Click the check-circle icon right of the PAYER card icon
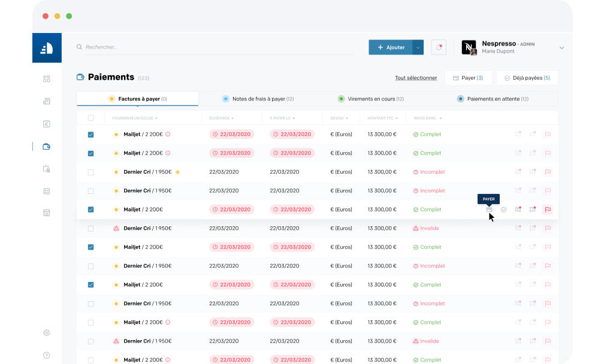Viewport: 604px width, 364px height. point(503,210)
